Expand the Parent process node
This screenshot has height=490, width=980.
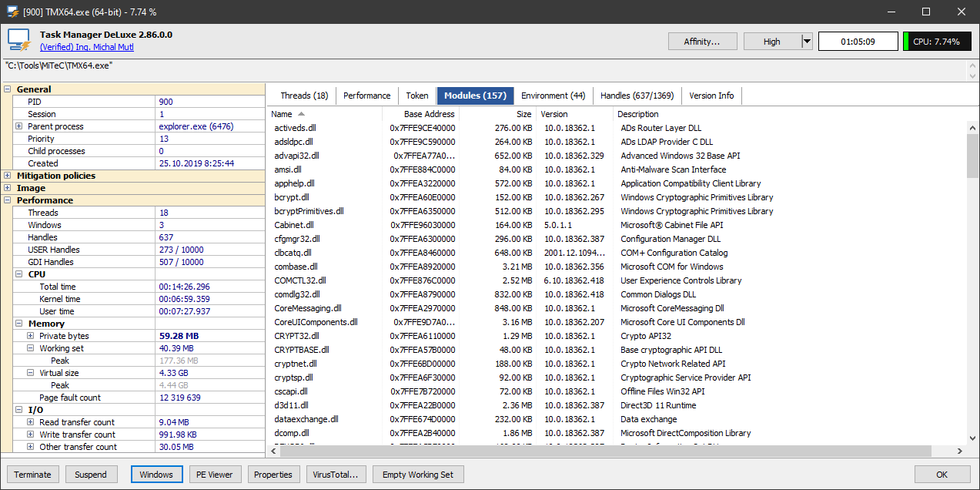tap(19, 126)
